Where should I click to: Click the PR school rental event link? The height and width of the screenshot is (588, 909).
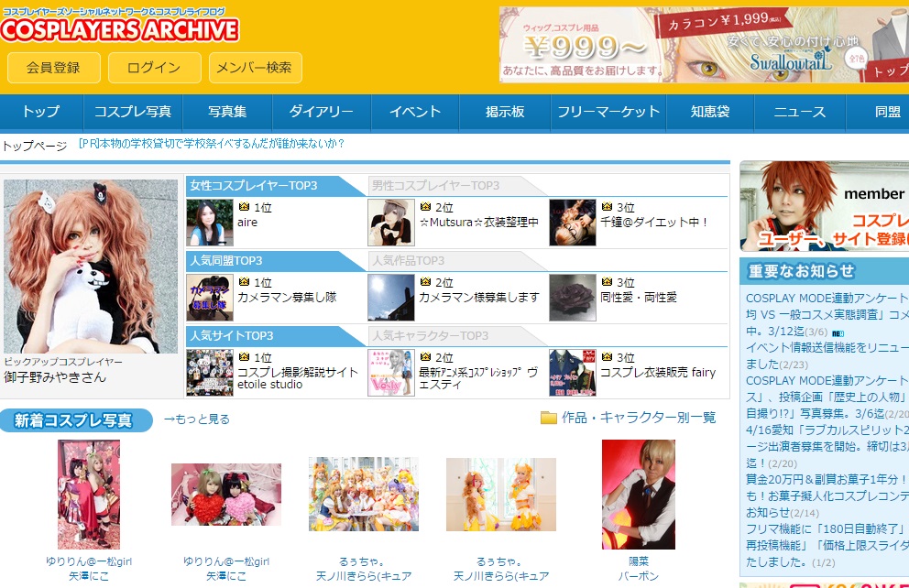pyautogui.click(x=212, y=143)
